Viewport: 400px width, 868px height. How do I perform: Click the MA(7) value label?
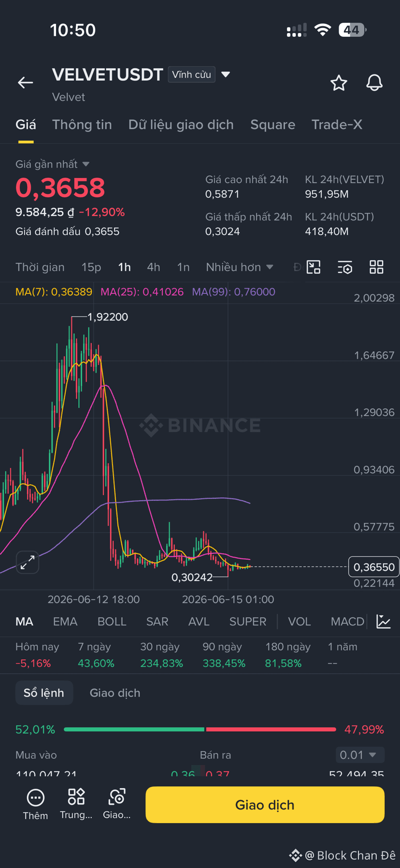pyautogui.click(x=54, y=292)
